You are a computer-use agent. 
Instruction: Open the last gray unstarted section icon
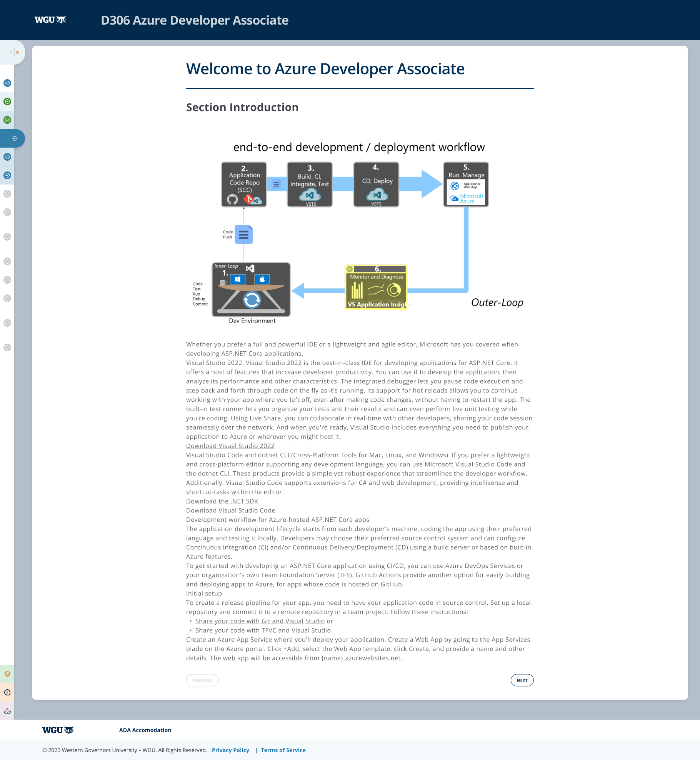tap(7, 348)
